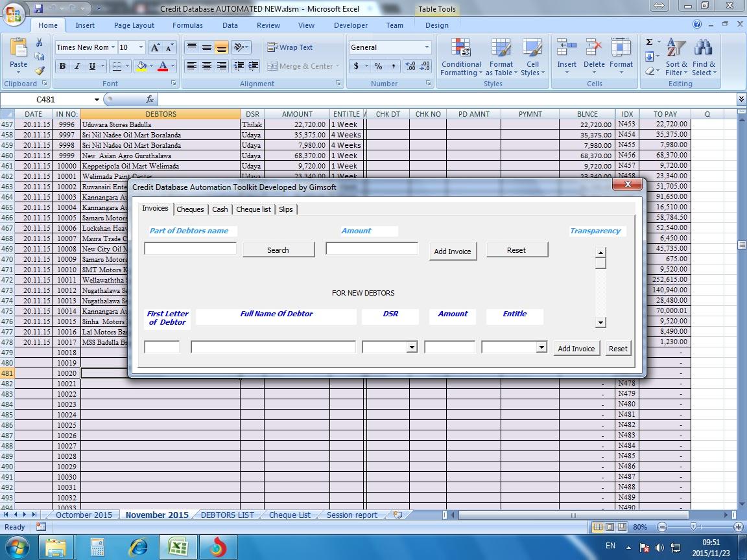Click the Part of Debtors name field
This screenshot has width=747, height=560.
[189, 248]
